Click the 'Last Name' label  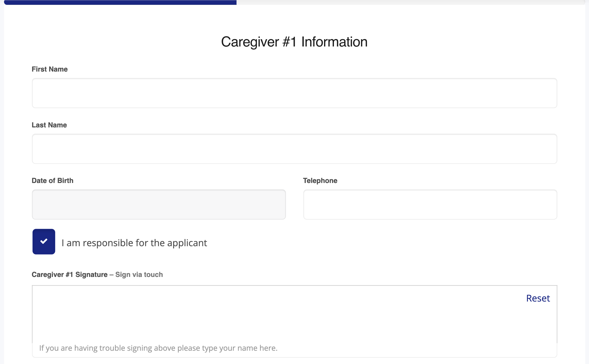[x=49, y=125]
